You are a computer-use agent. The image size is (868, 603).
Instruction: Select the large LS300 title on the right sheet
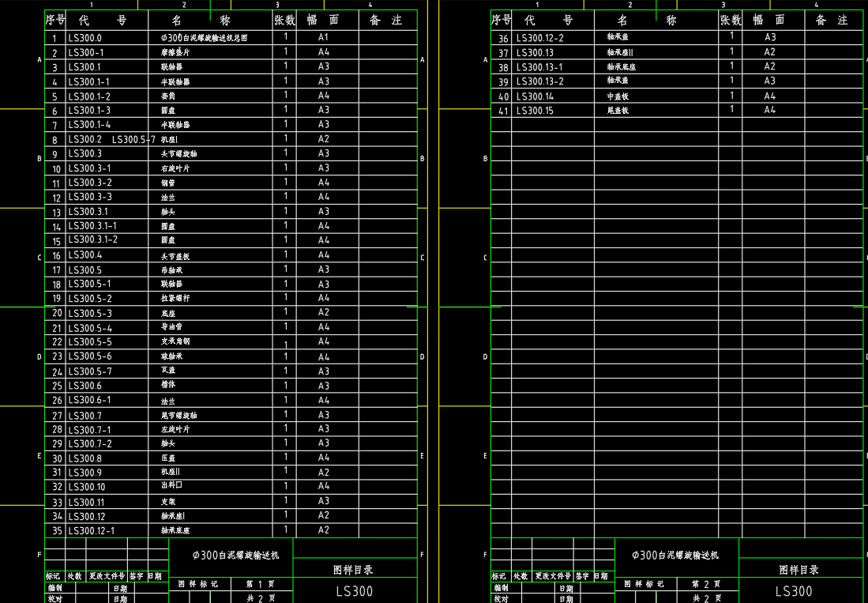[794, 591]
